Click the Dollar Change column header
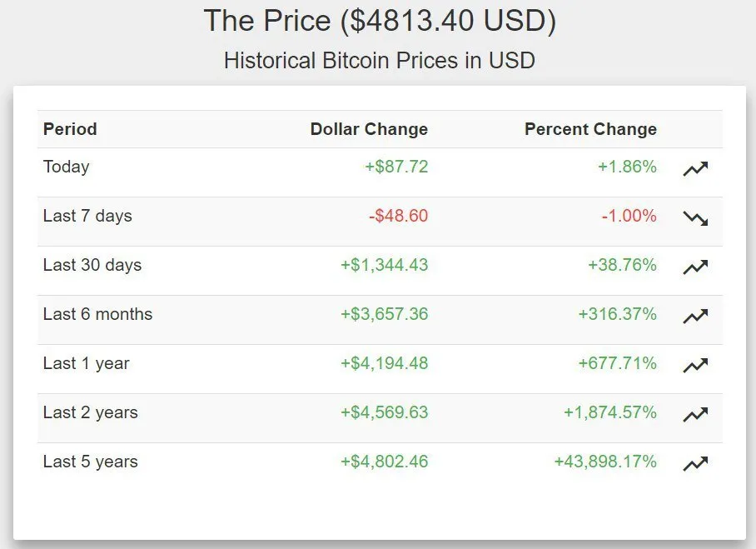756x549 pixels. [x=369, y=129]
